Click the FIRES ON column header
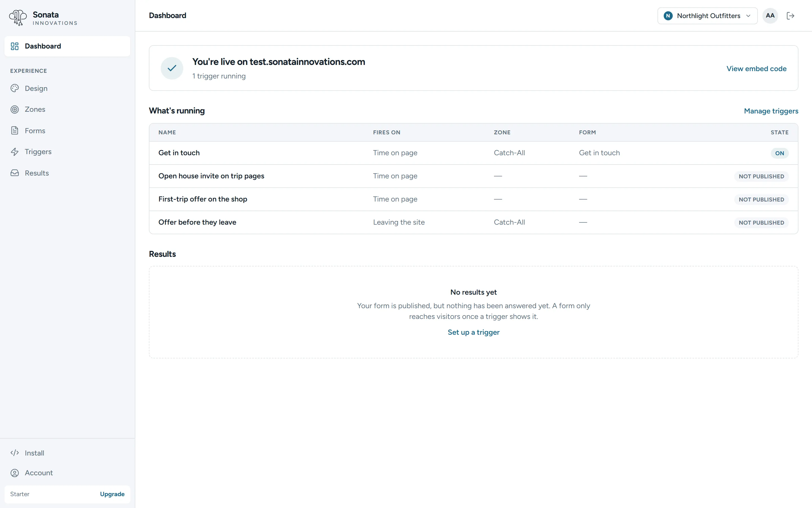Image resolution: width=812 pixels, height=508 pixels. pyautogui.click(x=387, y=132)
